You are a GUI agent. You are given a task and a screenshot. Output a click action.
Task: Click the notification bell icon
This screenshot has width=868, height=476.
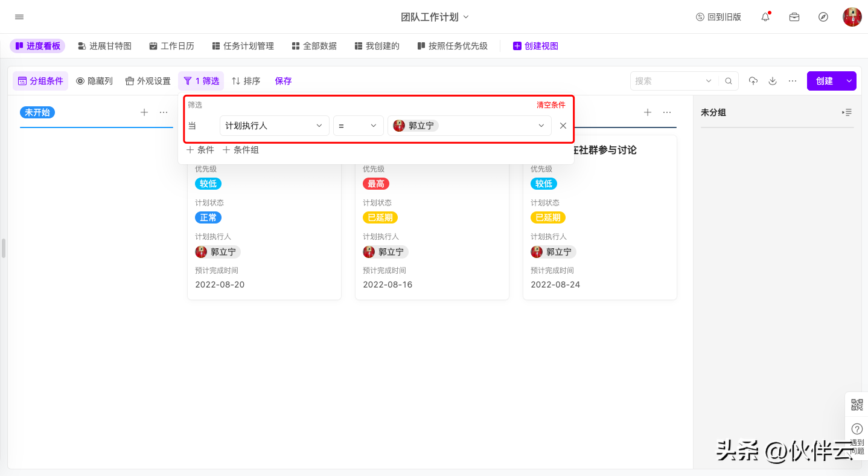pyautogui.click(x=765, y=17)
